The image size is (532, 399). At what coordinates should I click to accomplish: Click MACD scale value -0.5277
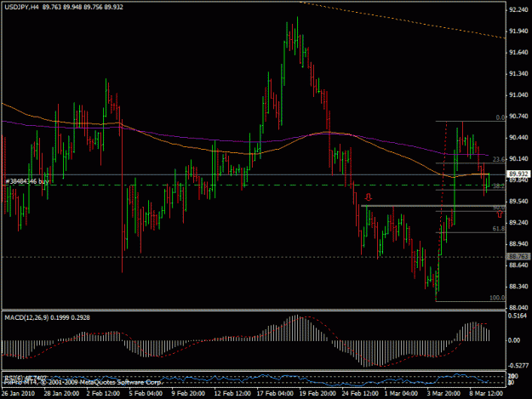coord(518,366)
